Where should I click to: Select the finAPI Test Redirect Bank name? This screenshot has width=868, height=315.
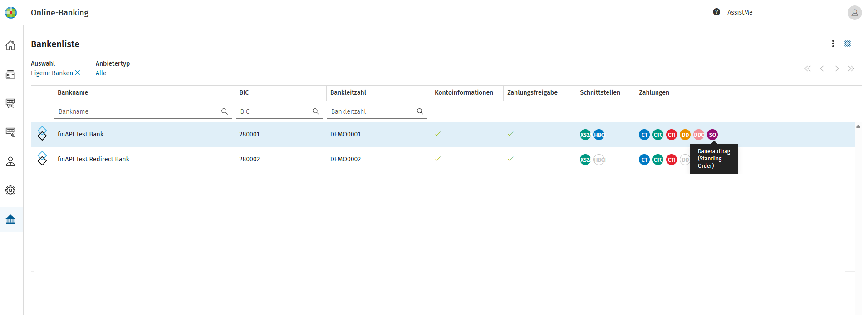tap(93, 159)
